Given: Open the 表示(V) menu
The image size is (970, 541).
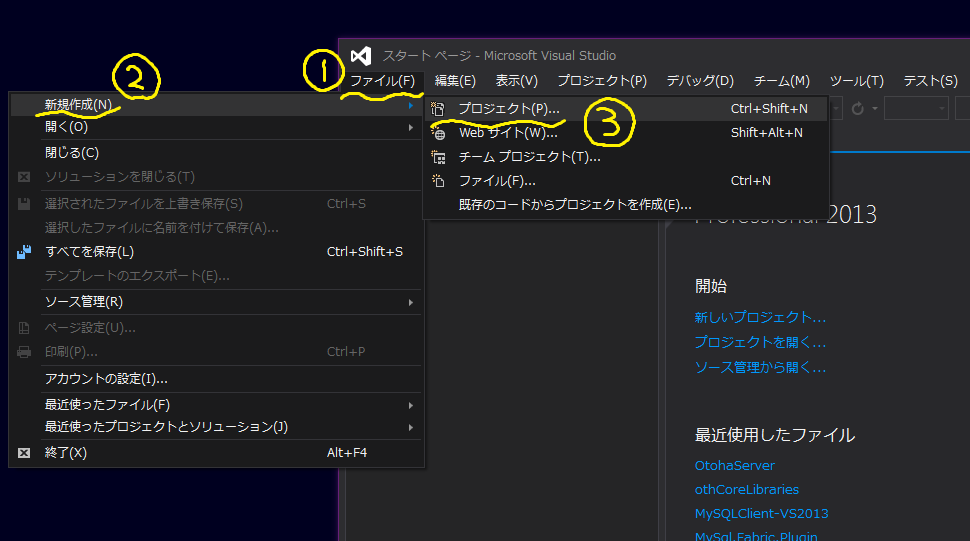Looking at the screenshot, I should pyautogui.click(x=517, y=81).
